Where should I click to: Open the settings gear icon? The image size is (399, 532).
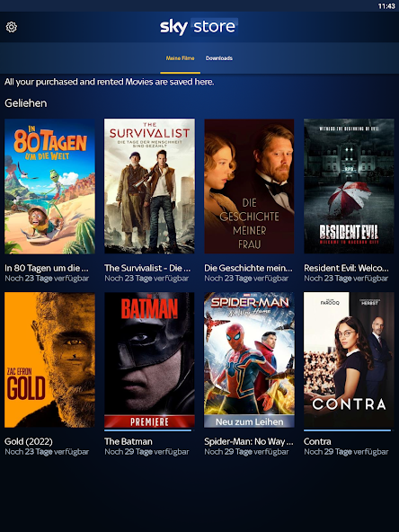click(11, 27)
